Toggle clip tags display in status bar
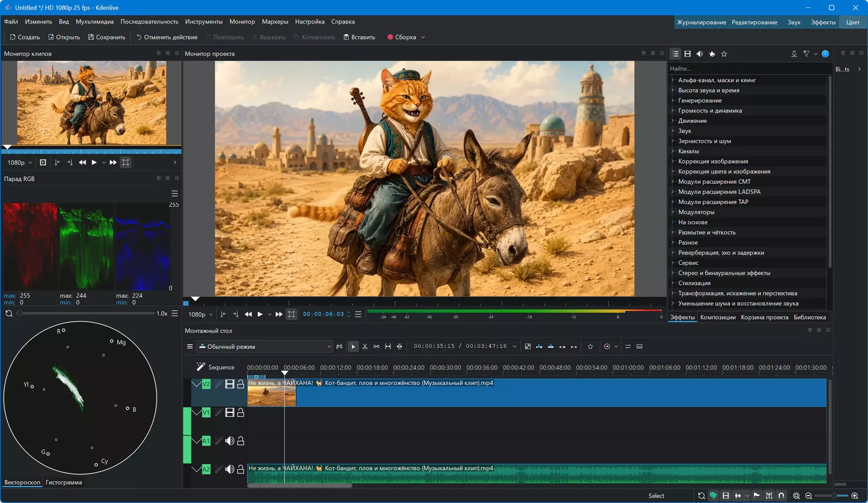The image size is (868, 503). pyautogui.click(x=714, y=496)
